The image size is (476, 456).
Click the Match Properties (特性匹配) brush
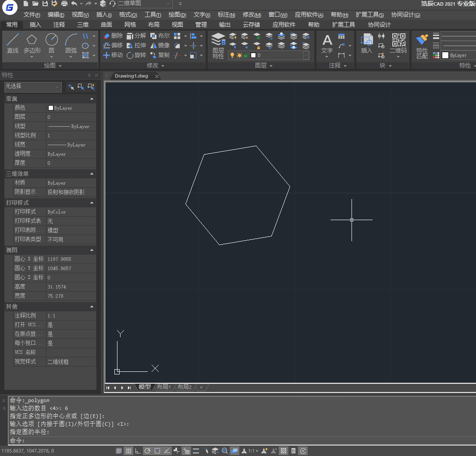point(422,46)
